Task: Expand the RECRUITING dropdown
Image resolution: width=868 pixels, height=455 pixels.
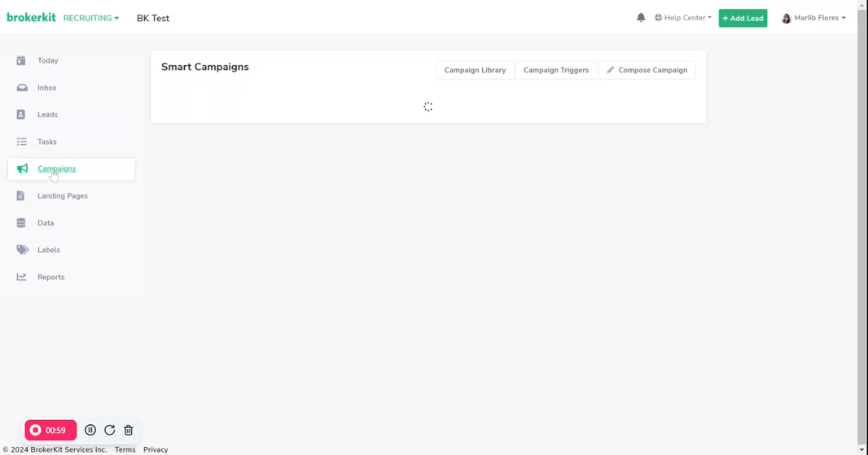Action: 91,18
